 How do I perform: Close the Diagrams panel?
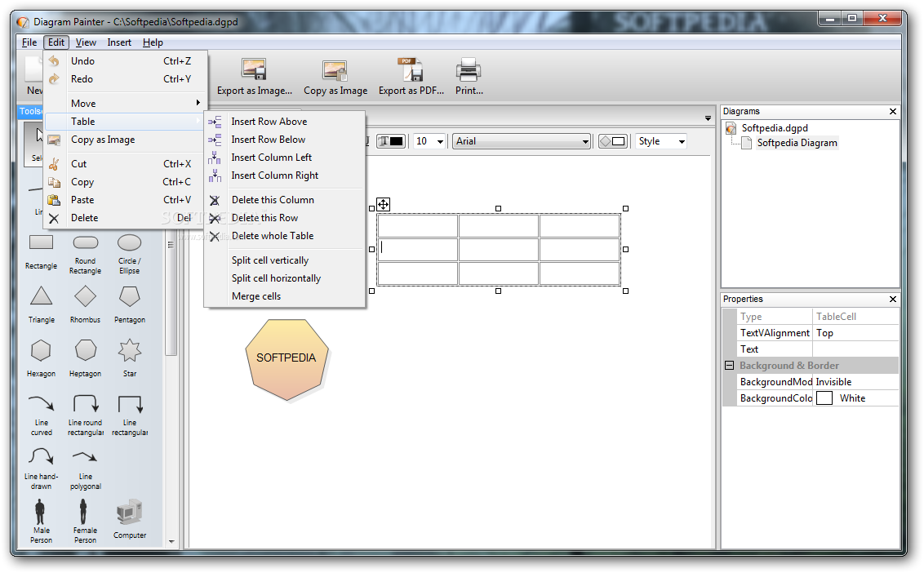point(893,111)
